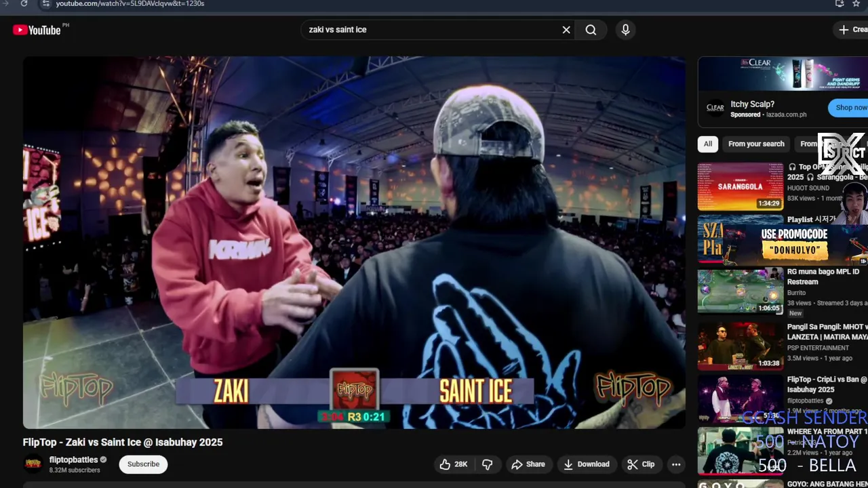Open the YouTube home logo

[37, 30]
